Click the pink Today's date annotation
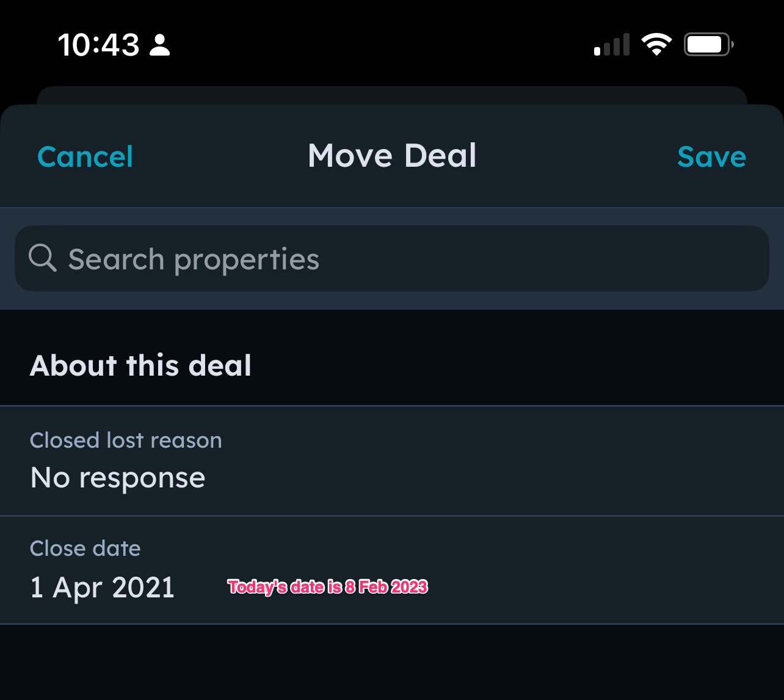Image resolution: width=784 pixels, height=700 pixels. [327, 587]
